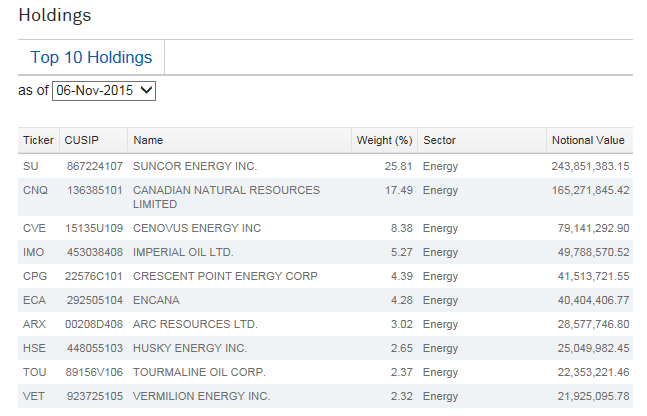Image resolution: width=647 pixels, height=416 pixels.
Task: Click the name TOURMALINE OIL CORP.
Action: coord(199,372)
